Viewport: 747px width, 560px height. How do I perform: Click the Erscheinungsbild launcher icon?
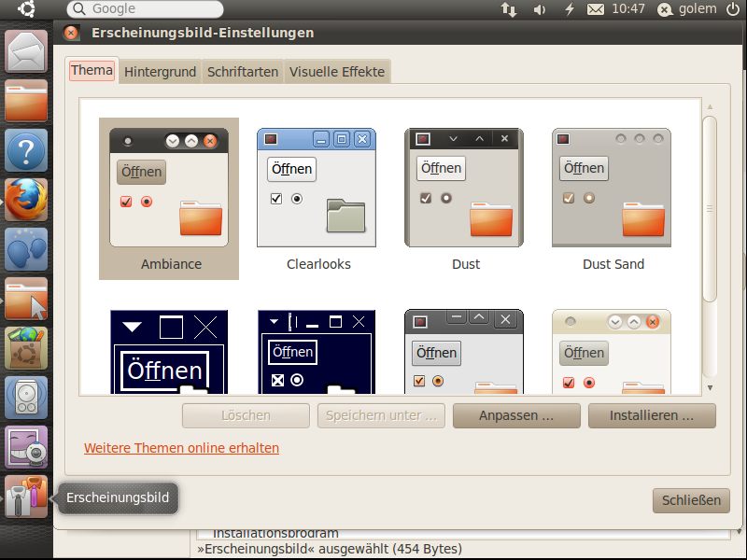pos(26,497)
